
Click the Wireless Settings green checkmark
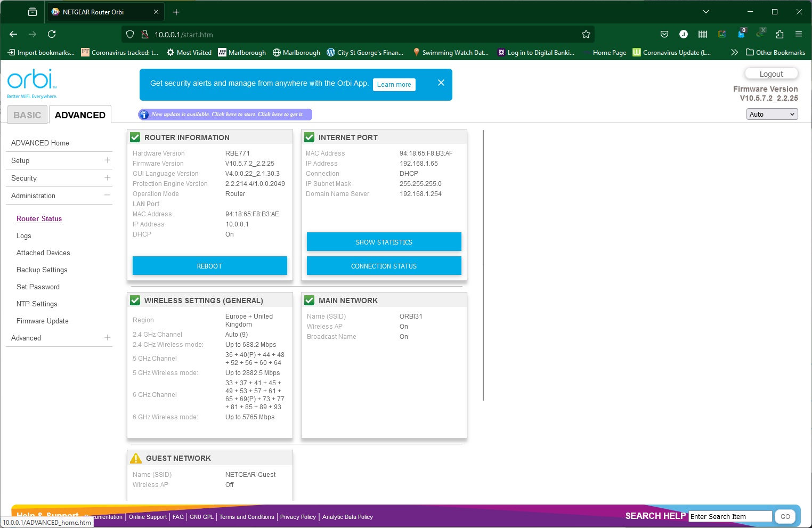[x=135, y=300]
